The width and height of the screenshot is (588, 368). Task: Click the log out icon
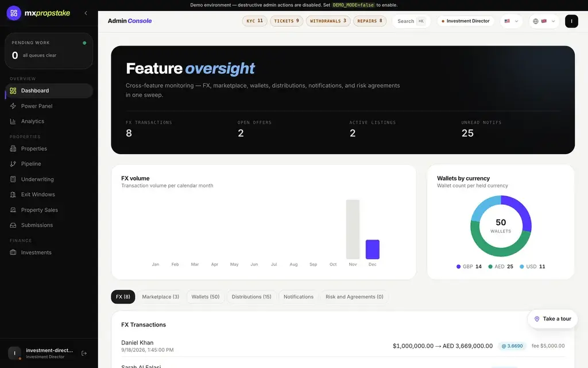coord(84,354)
